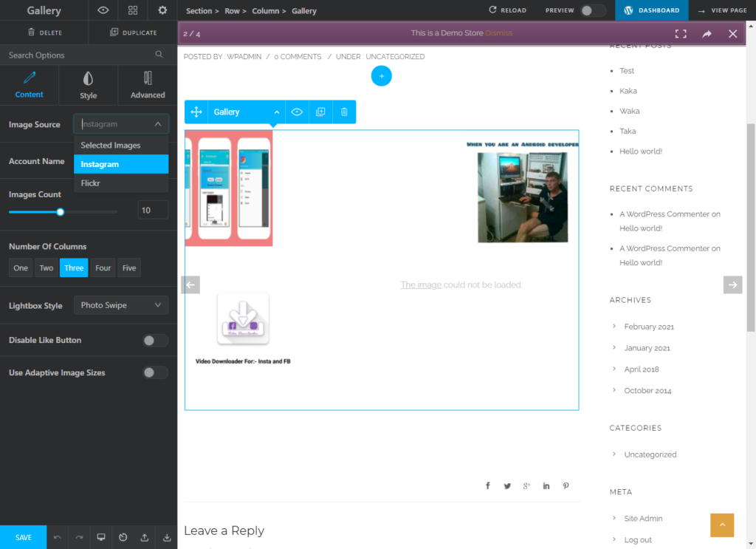756x549 pixels.
Task: Click the magnifier icon in Search Options
Action: 159,55
